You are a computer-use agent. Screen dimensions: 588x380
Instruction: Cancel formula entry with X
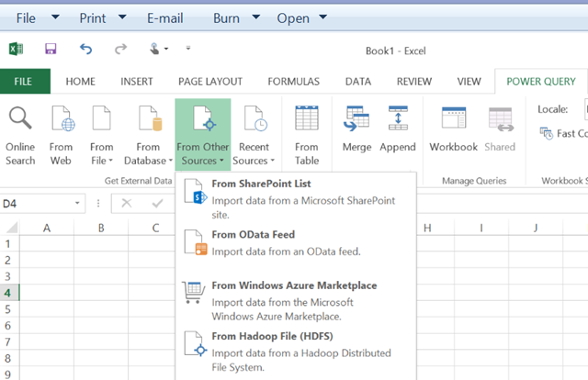127,203
